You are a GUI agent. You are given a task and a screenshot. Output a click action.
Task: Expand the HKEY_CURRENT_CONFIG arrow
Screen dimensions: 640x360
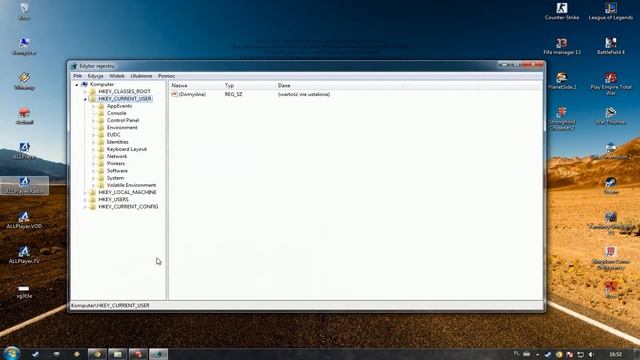[85, 207]
